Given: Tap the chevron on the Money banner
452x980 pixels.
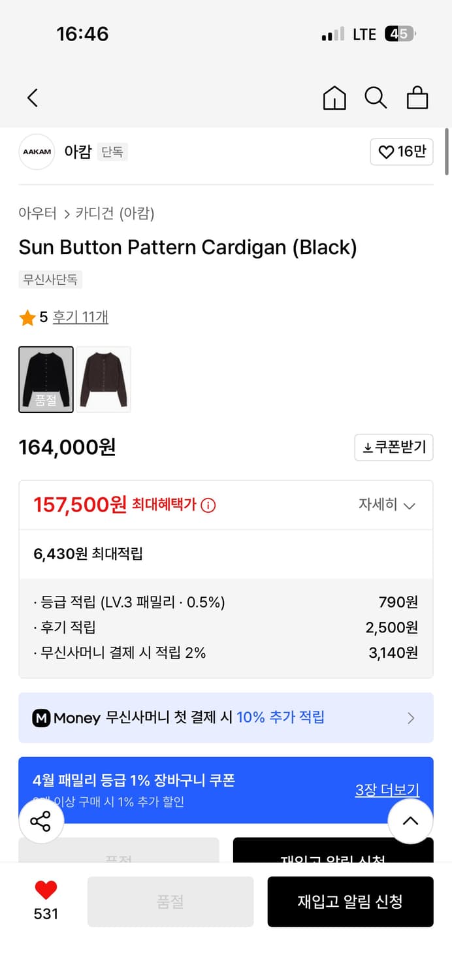Looking at the screenshot, I should (411, 717).
